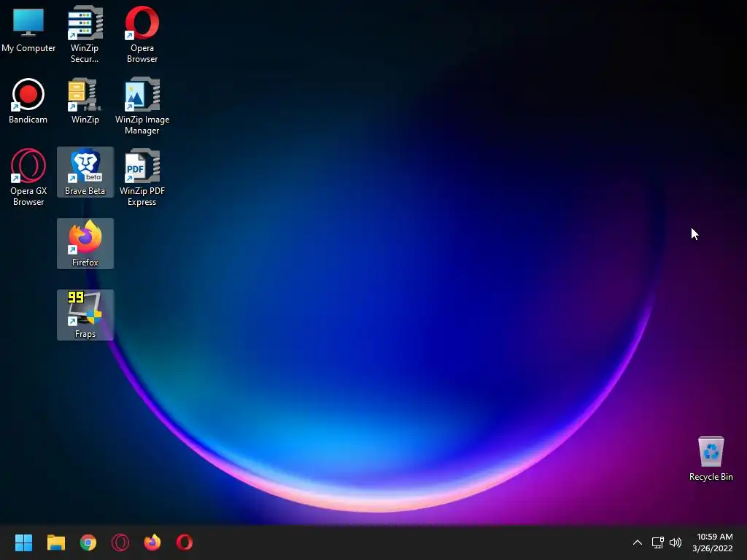Select the WinZip desktop shortcut
This screenshot has width=747, height=560.
pyautogui.click(x=85, y=101)
